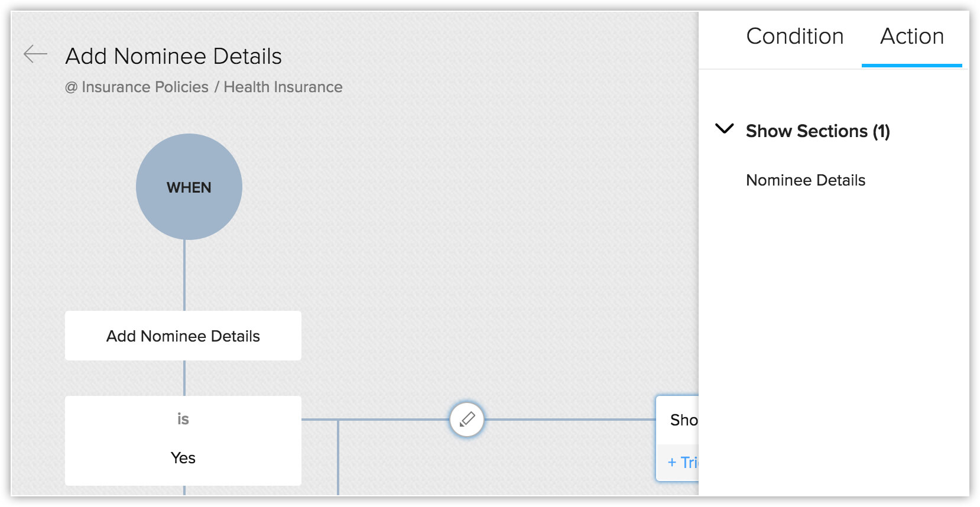Click the WHEN circle node
980x507 pixels.
point(189,187)
